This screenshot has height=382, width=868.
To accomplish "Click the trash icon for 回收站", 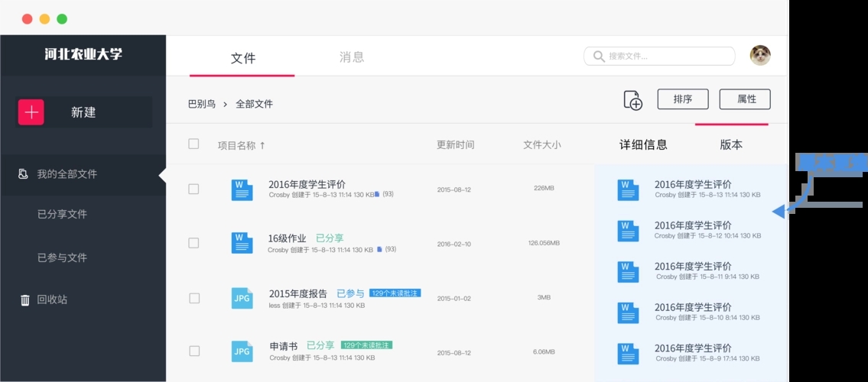I will (24, 299).
